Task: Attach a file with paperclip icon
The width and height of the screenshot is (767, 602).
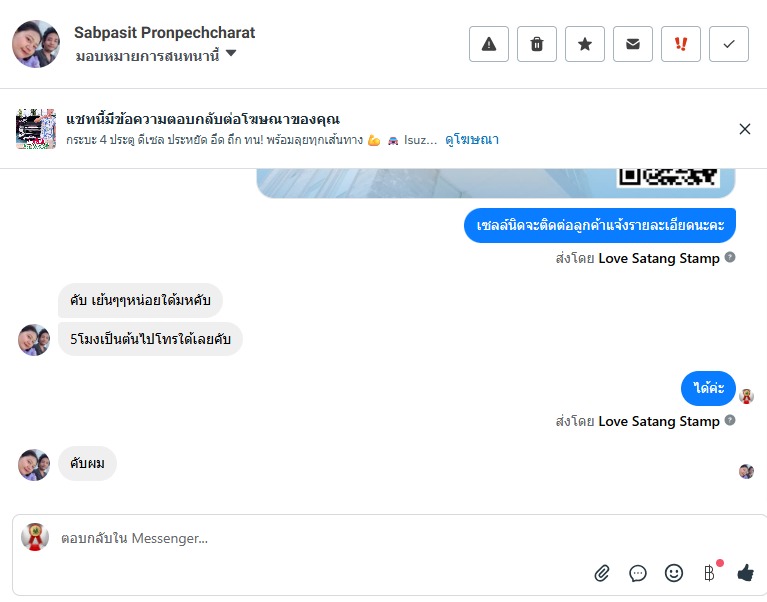Action: click(x=602, y=573)
